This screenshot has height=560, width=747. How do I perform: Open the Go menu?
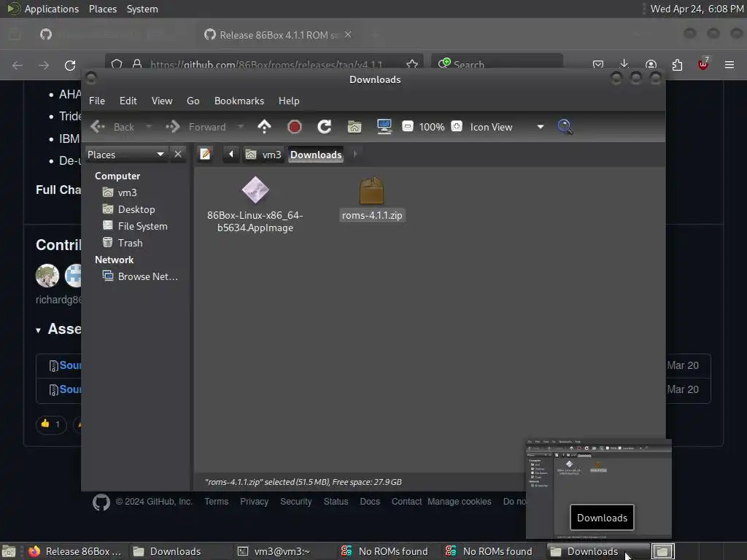[193, 101]
